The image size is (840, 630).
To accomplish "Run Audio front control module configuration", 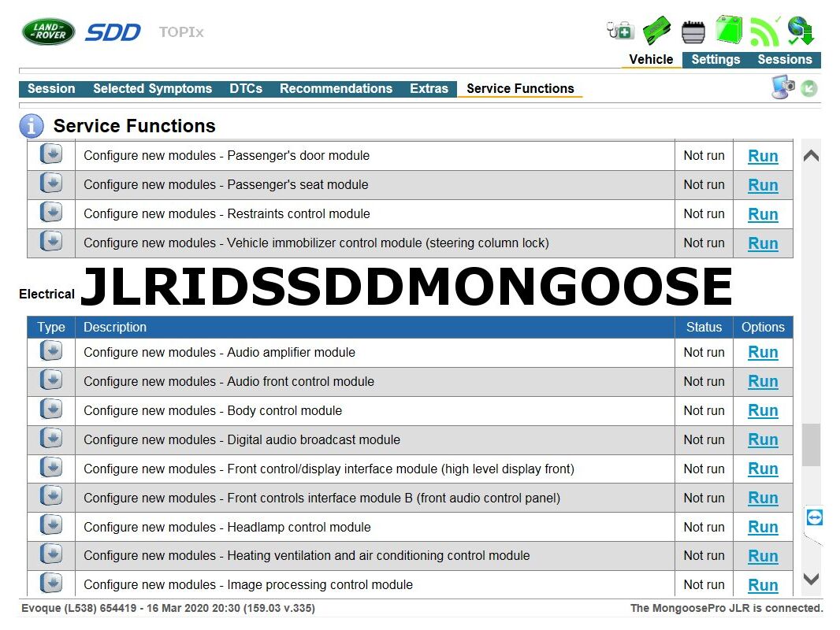I will (762, 382).
